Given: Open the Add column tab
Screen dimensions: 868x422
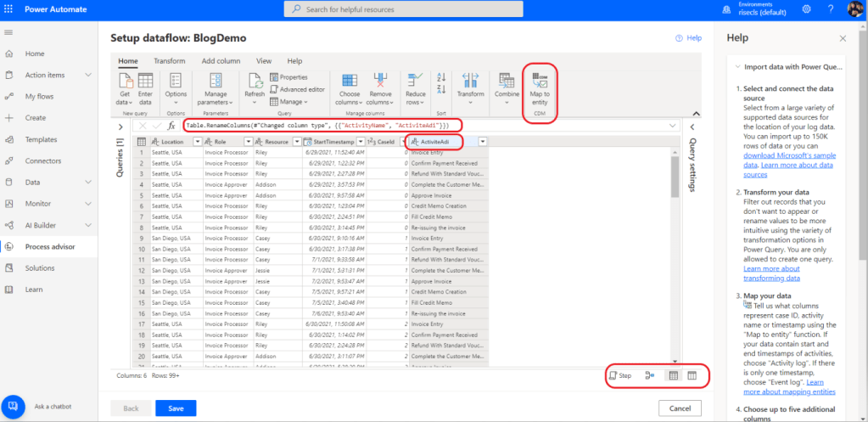Looking at the screenshot, I should tap(220, 61).
